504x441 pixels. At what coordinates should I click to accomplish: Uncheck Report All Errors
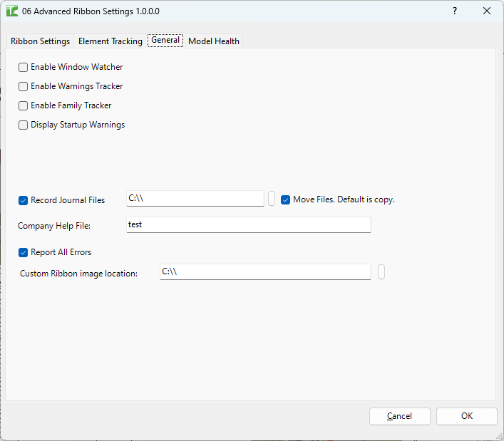(24, 252)
